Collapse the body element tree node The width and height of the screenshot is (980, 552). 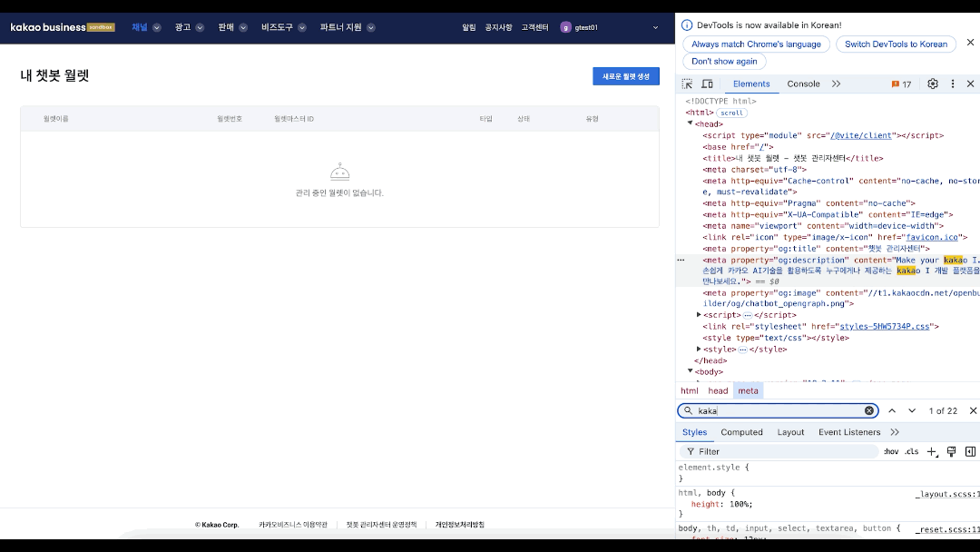pyautogui.click(x=690, y=371)
